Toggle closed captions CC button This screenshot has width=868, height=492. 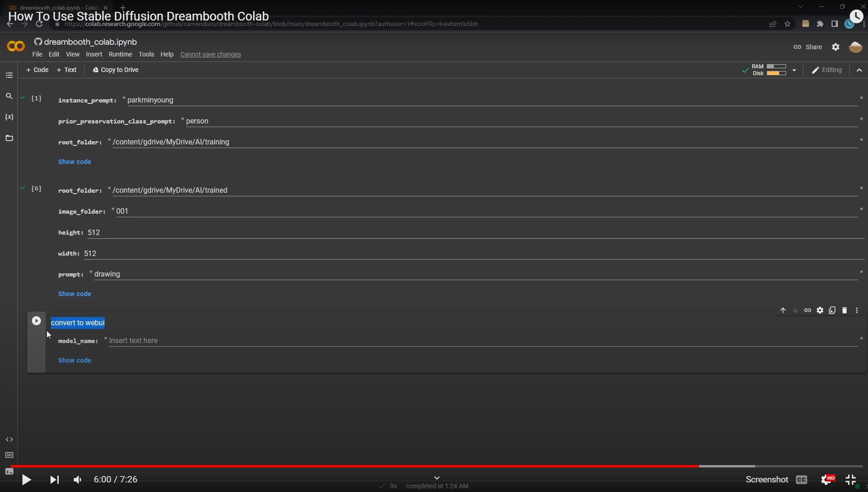(802, 480)
